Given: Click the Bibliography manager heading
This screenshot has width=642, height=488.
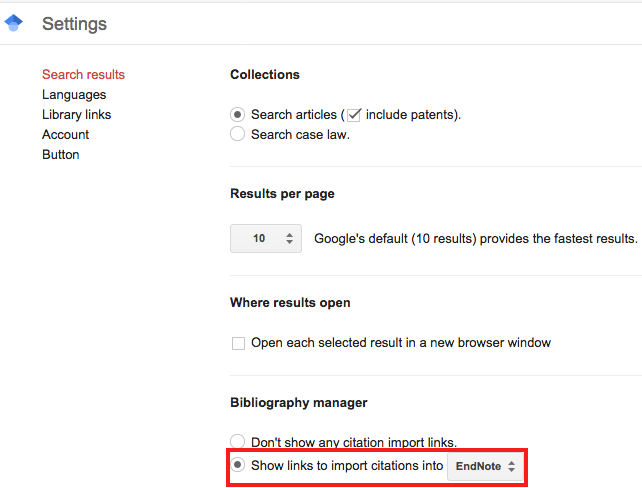Looking at the screenshot, I should 299,402.
